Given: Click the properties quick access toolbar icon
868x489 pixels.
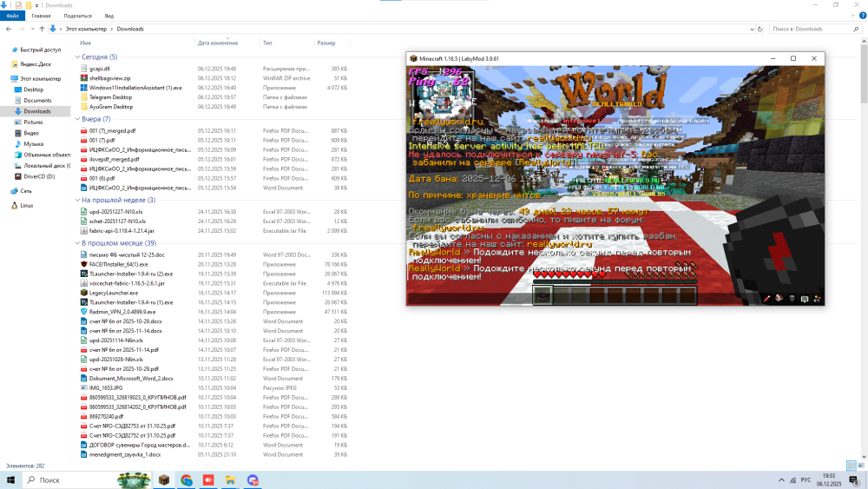Looking at the screenshot, I should pos(18,5).
